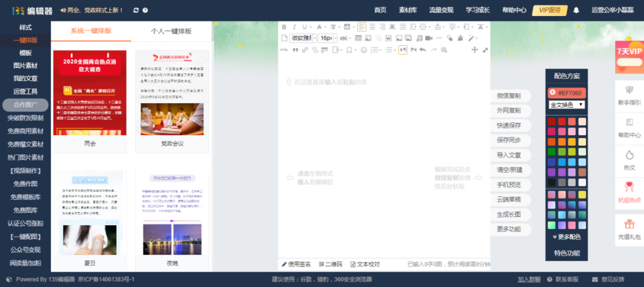Click the undo arrow in toolbar
This screenshot has height=287, width=644.
tap(423, 50)
